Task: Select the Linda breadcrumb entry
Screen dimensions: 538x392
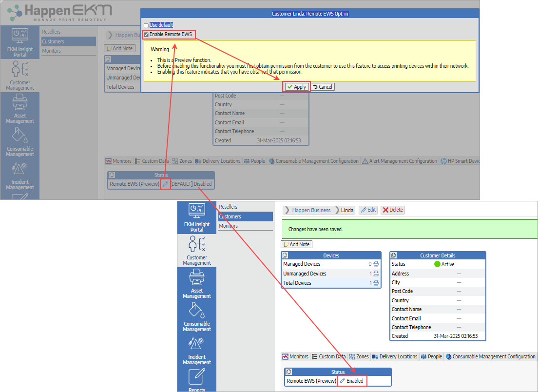Action: coord(347,210)
